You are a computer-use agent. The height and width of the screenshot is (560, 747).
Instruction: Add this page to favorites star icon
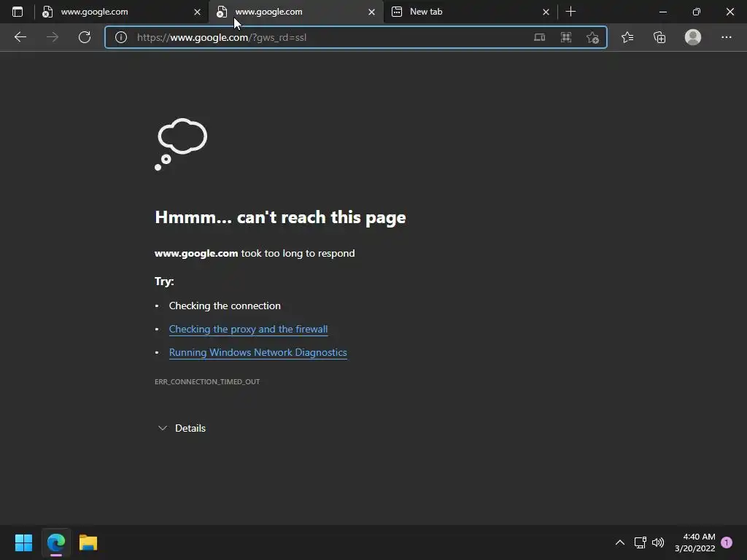coord(592,37)
